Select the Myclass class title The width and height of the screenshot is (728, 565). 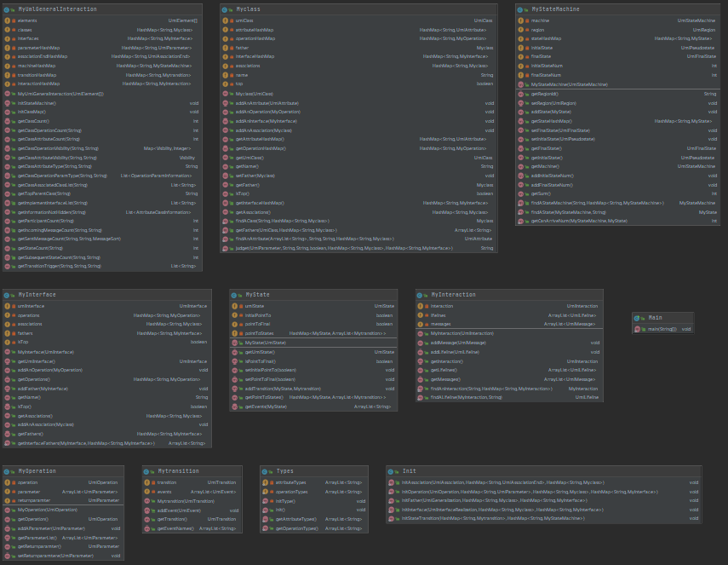tap(249, 9)
